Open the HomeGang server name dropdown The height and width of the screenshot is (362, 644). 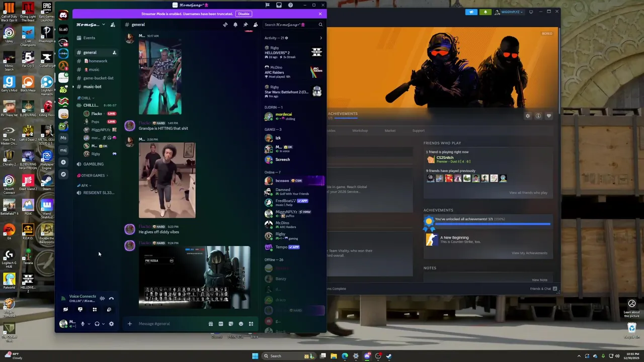[x=91, y=25]
